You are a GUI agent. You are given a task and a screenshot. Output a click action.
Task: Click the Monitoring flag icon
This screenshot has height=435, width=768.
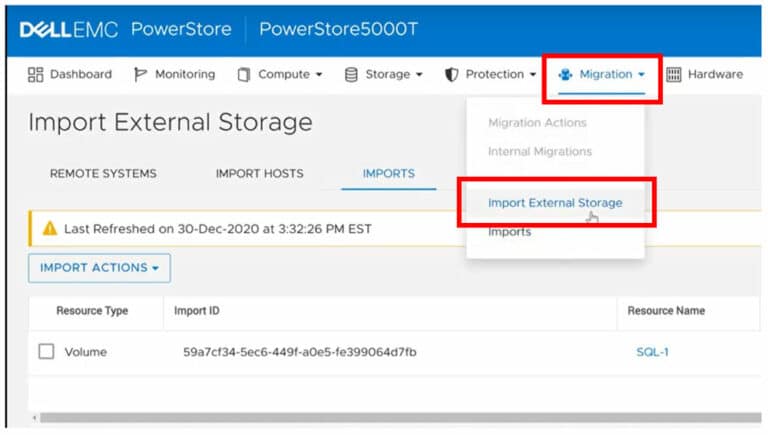click(140, 74)
